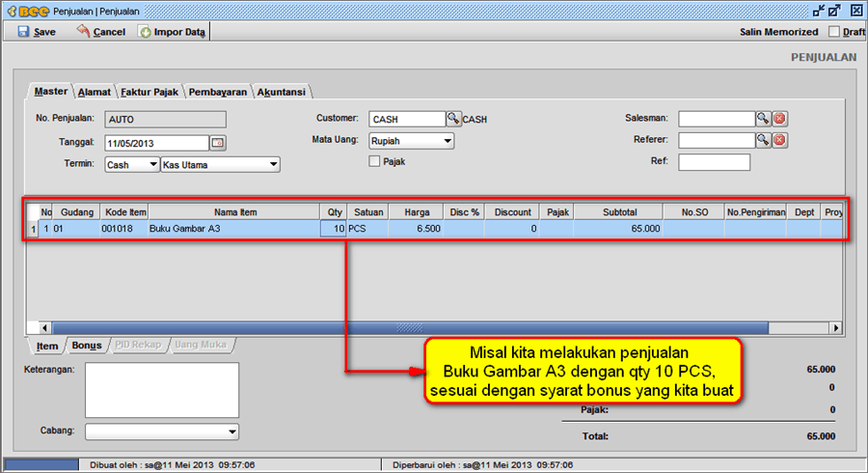
Task: Open the Pembayaran tab
Action: (218, 92)
